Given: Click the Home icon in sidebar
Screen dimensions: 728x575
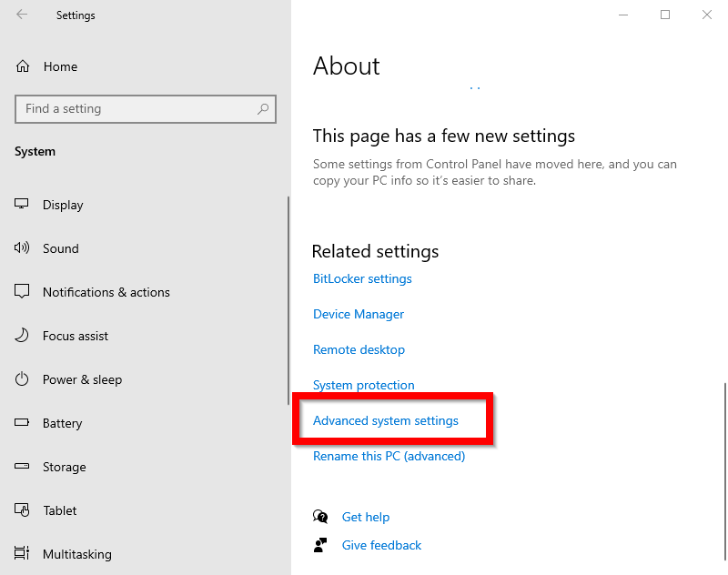Looking at the screenshot, I should click(x=22, y=66).
